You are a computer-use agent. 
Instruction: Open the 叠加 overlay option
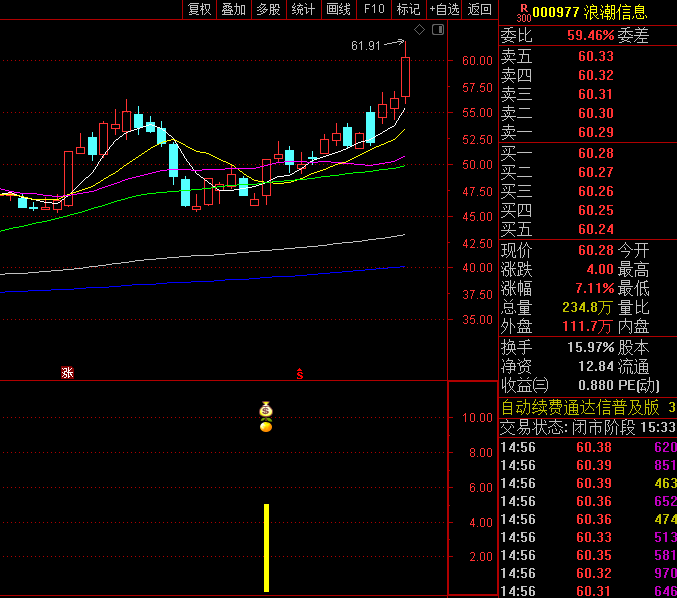pyautogui.click(x=234, y=9)
